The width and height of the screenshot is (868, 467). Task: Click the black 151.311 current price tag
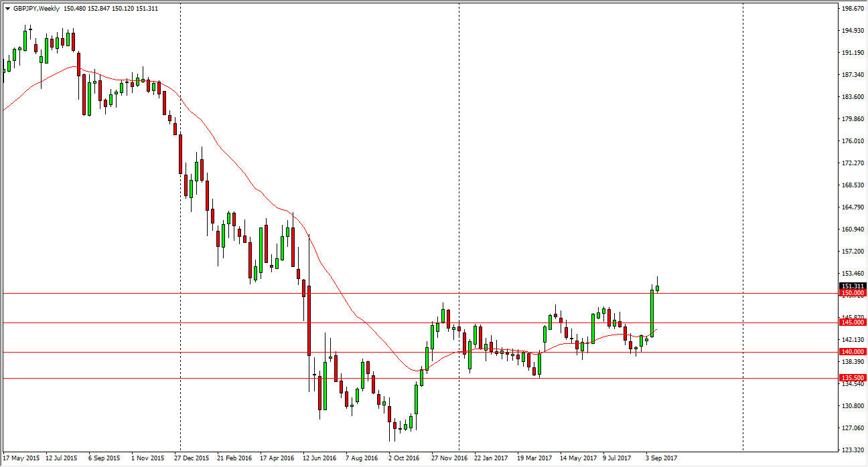(x=853, y=286)
